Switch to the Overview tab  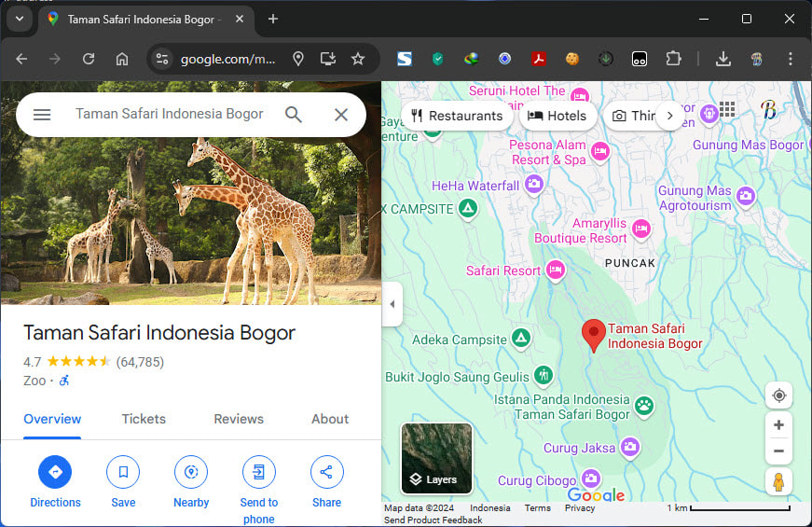point(52,419)
